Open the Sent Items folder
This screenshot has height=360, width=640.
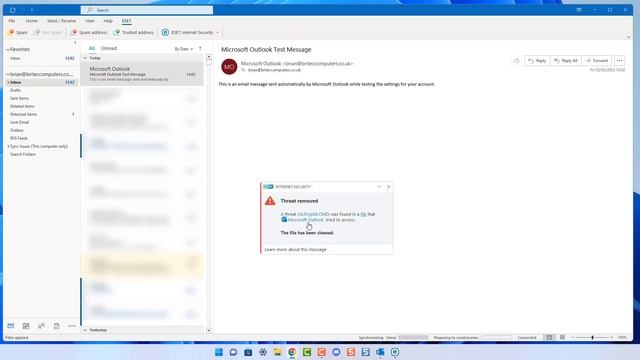click(19, 98)
